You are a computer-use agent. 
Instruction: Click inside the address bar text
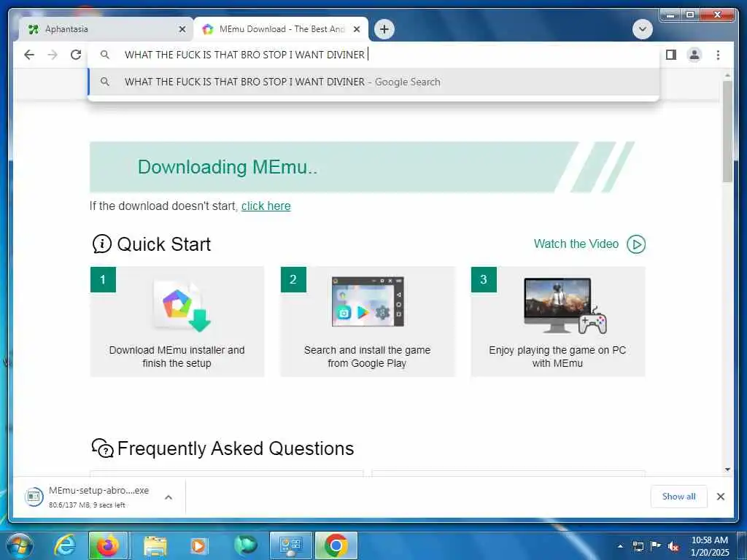244,55
